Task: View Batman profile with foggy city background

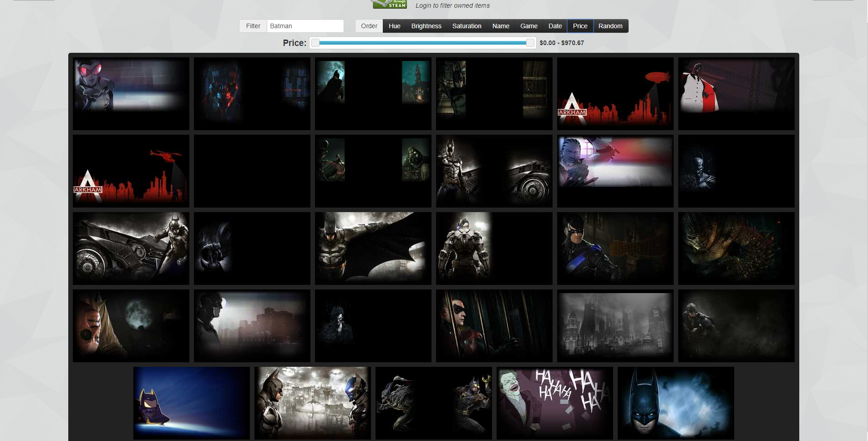Action: coord(252,326)
